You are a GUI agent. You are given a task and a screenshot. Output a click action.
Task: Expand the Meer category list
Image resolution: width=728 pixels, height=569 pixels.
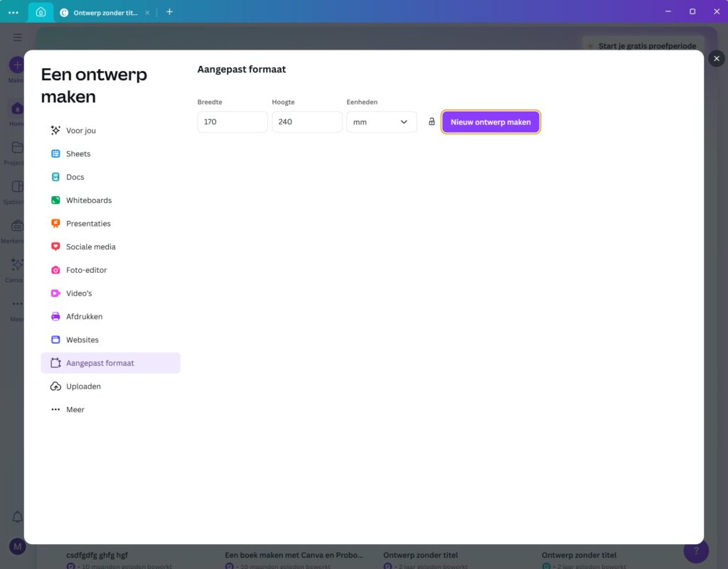click(75, 410)
